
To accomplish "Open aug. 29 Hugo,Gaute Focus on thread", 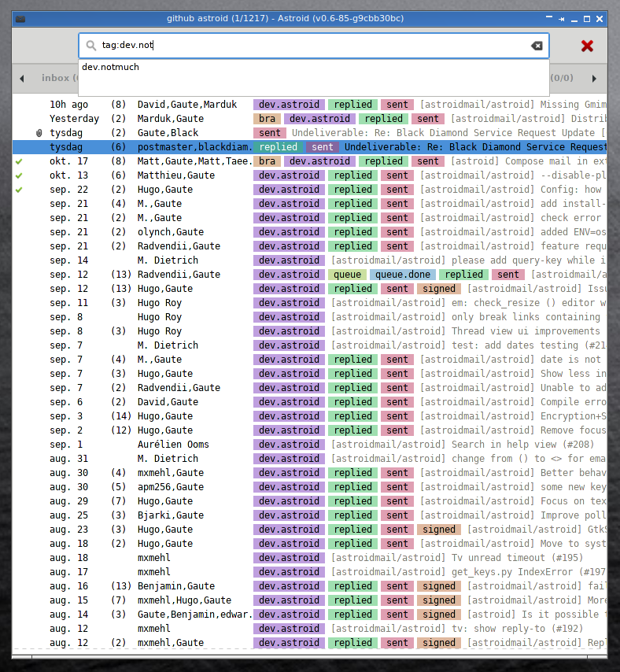I will [x=310, y=501].
